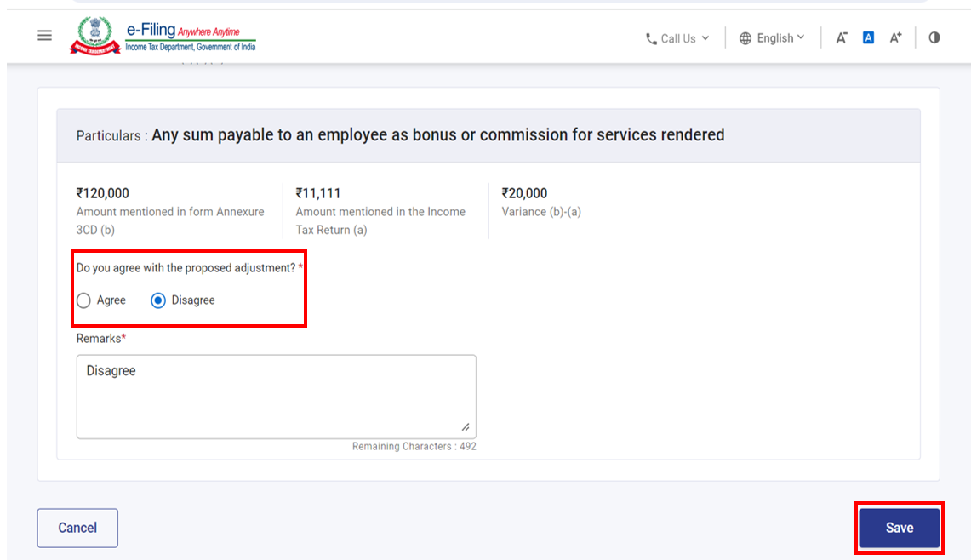This screenshot has height=560, width=971.
Task: Decrease font size with A- icon
Action: pos(841,37)
